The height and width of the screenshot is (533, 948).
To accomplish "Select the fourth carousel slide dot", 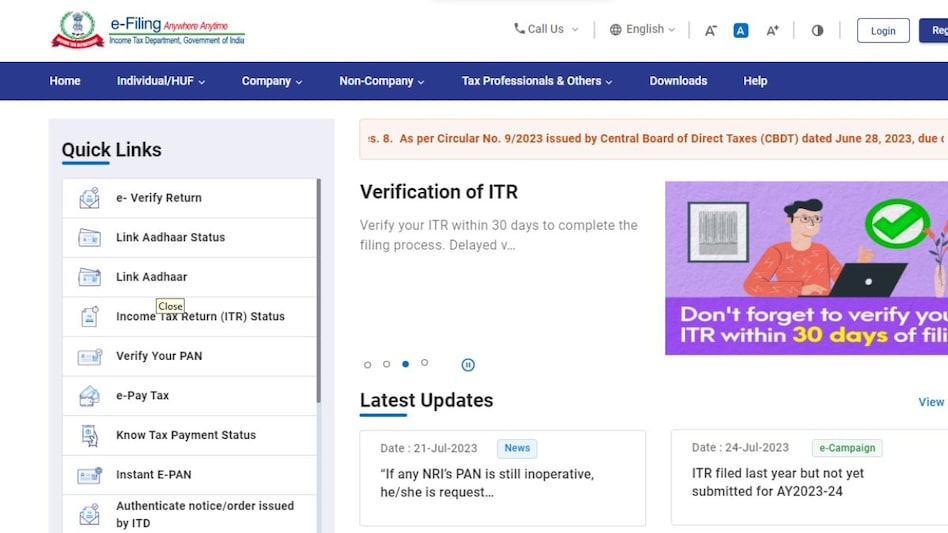I will tap(424, 363).
